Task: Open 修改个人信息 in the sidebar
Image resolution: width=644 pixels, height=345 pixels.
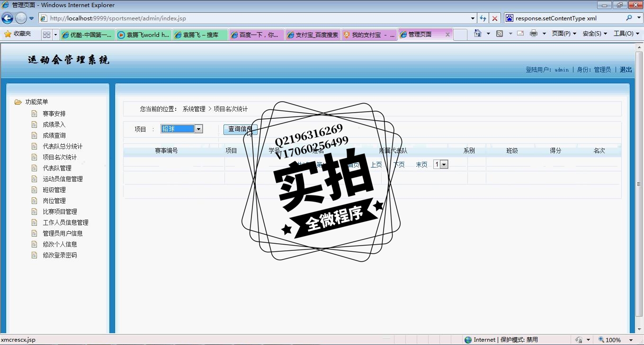Action: coord(60,244)
